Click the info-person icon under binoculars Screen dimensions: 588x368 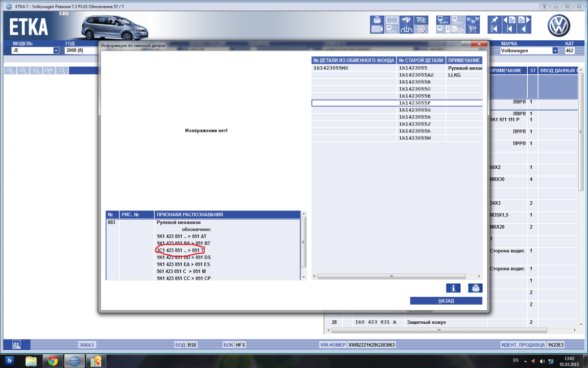[x=406, y=29]
